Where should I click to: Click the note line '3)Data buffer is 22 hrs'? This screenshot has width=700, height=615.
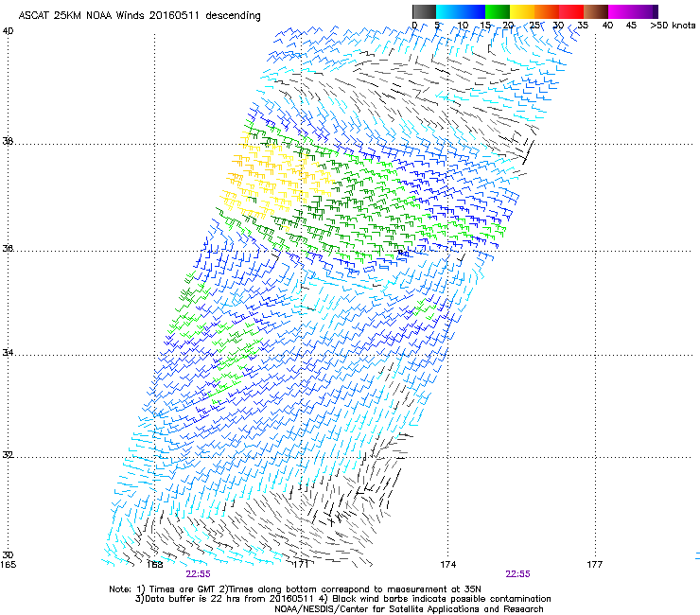click(x=342, y=599)
